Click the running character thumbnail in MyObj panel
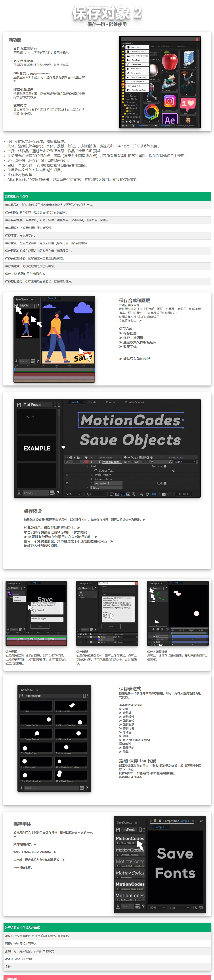Viewport: 214px width, 980px height. pyautogui.click(x=27, y=323)
